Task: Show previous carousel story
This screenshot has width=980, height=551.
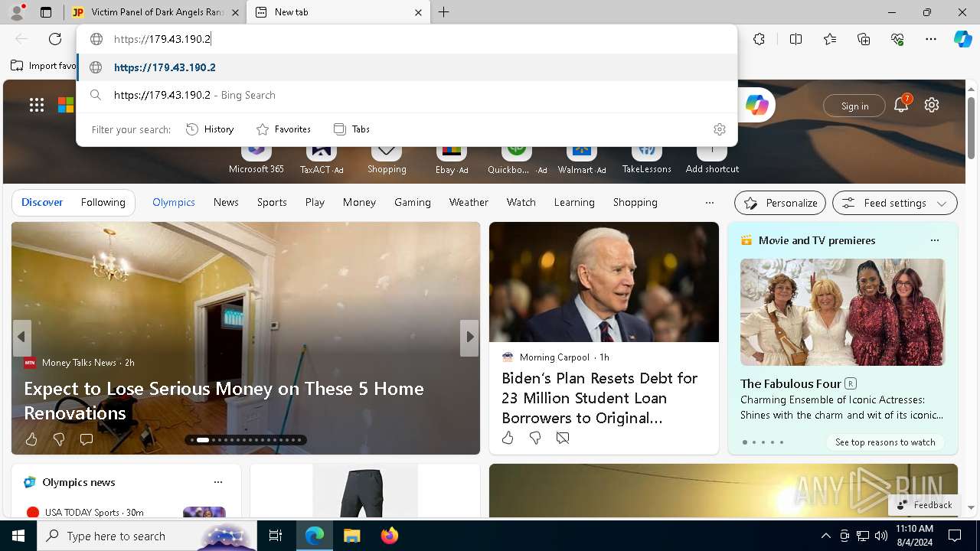Action: [x=21, y=337]
